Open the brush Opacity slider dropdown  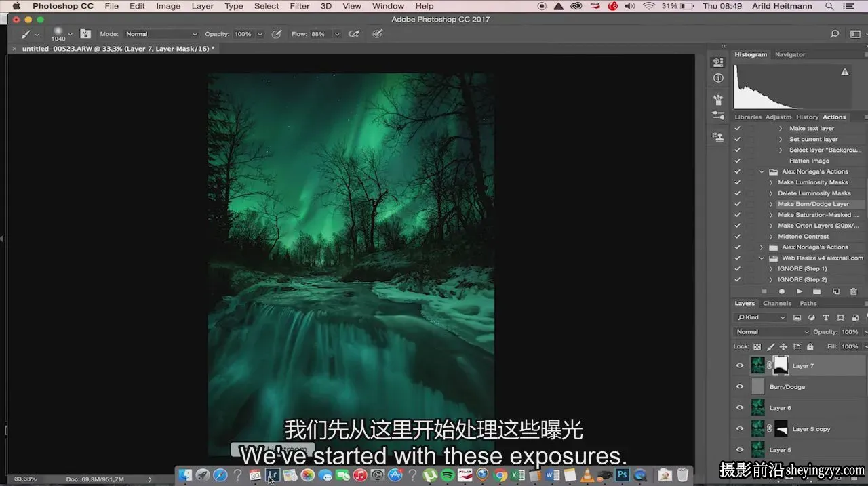(260, 34)
